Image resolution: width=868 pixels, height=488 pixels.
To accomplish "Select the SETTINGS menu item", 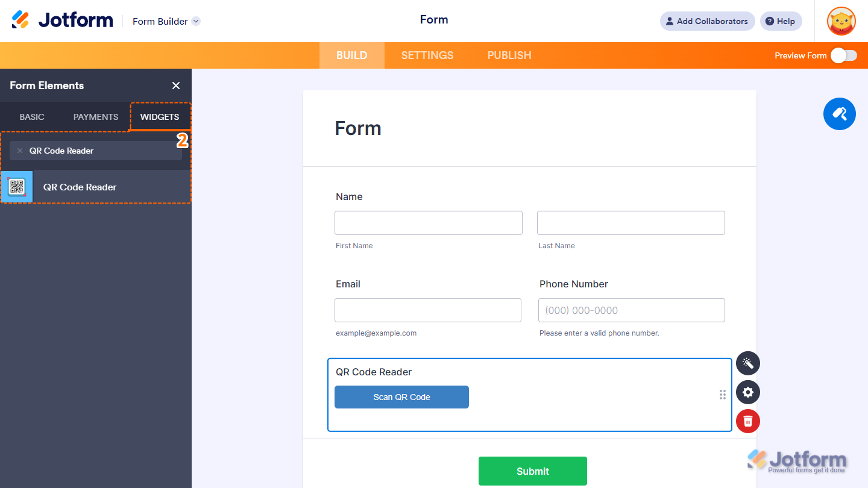I will tap(427, 55).
